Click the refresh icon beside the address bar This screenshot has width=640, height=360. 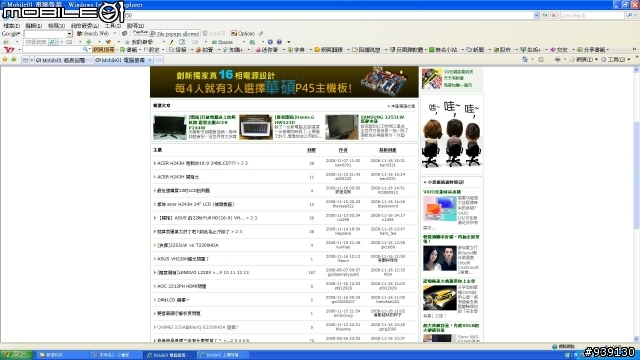pyautogui.click(x=545, y=16)
